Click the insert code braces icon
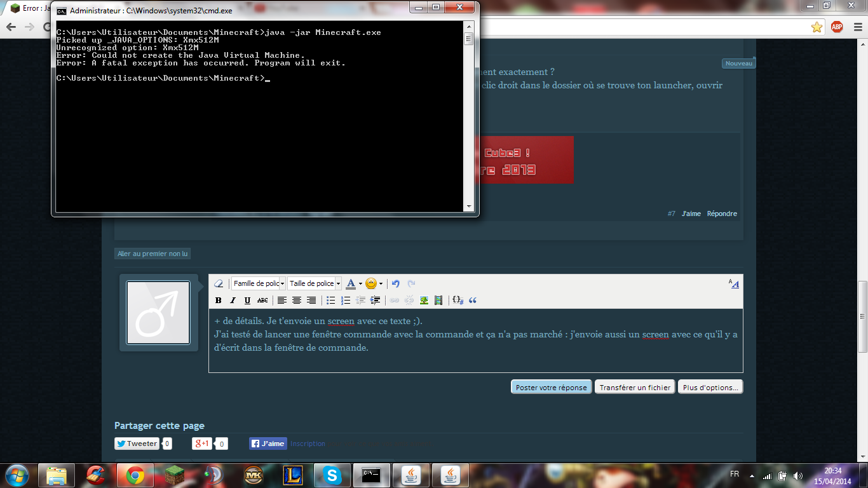The height and width of the screenshot is (488, 868). (x=458, y=301)
